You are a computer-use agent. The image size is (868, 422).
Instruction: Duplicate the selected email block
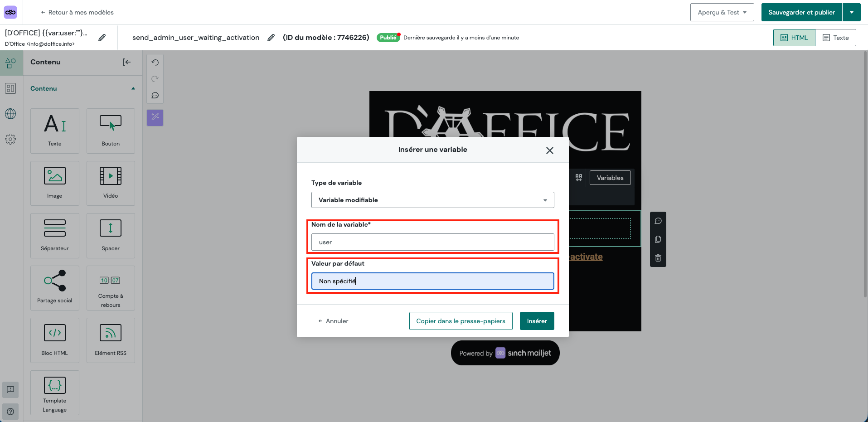coord(658,239)
